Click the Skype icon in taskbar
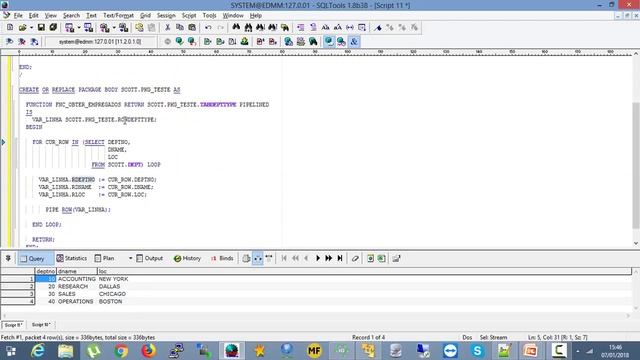The image size is (640, 360). 477,351
